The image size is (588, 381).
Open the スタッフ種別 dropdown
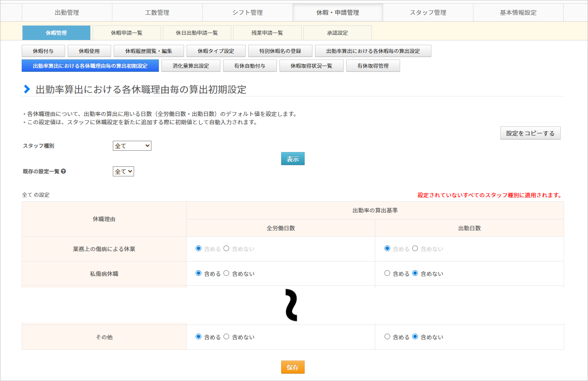(131, 146)
